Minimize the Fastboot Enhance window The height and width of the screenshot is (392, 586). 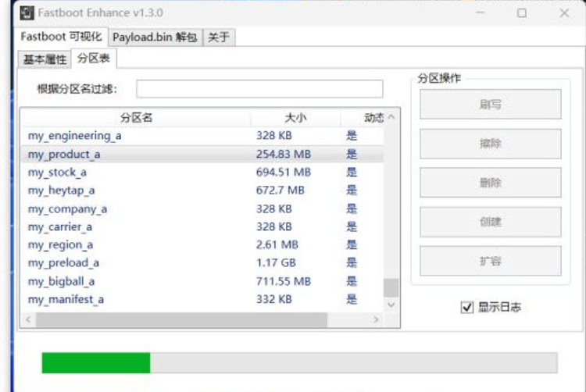tap(481, 13)
